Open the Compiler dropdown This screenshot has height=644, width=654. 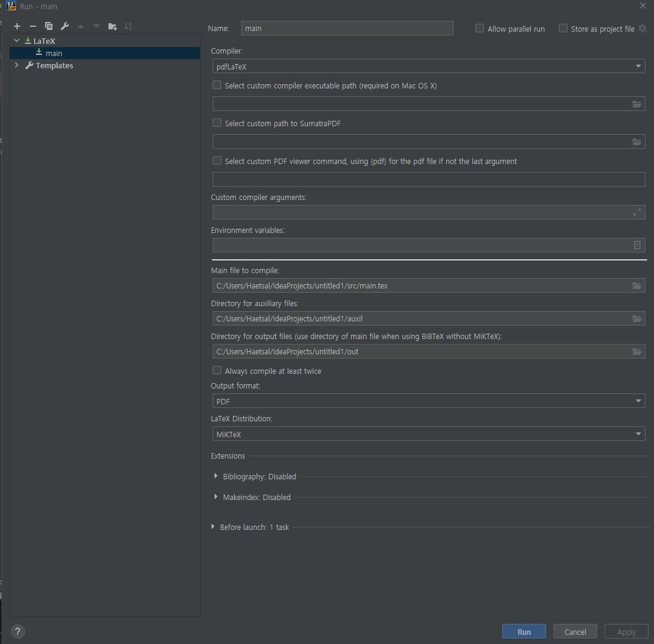638,66
